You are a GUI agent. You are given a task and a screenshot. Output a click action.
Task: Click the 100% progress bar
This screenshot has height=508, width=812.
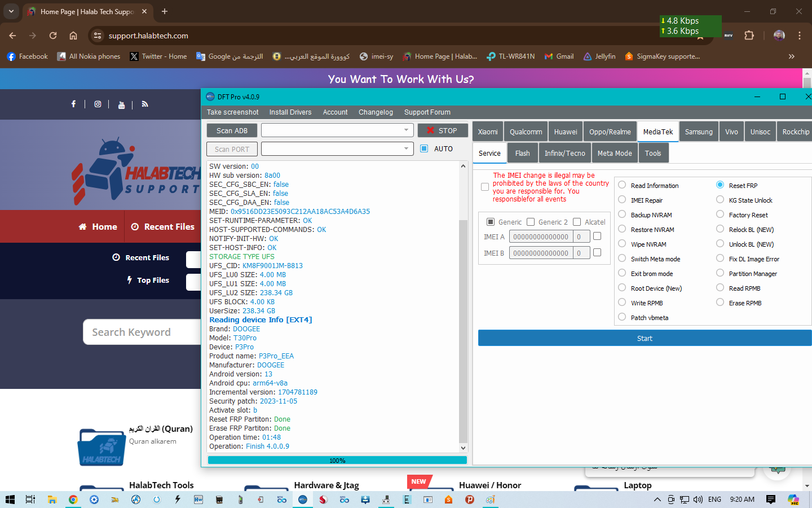tap(337, 460)
